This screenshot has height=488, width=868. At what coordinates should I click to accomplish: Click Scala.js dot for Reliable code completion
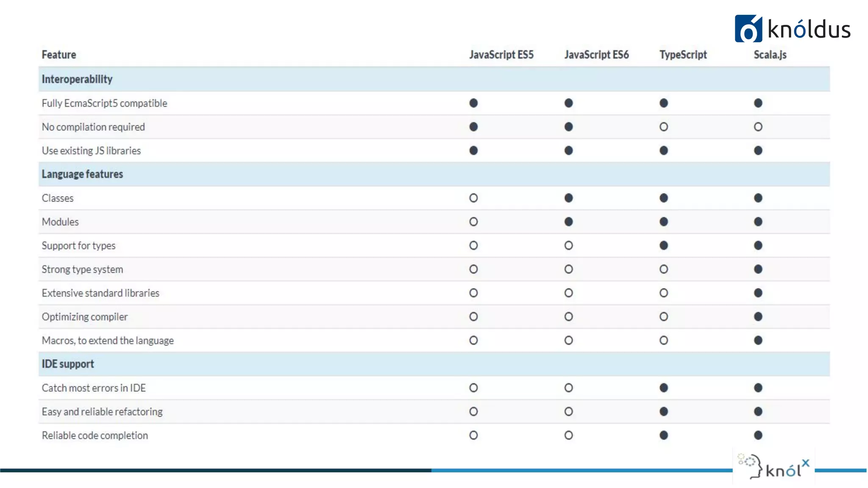[x=758, y=435]
